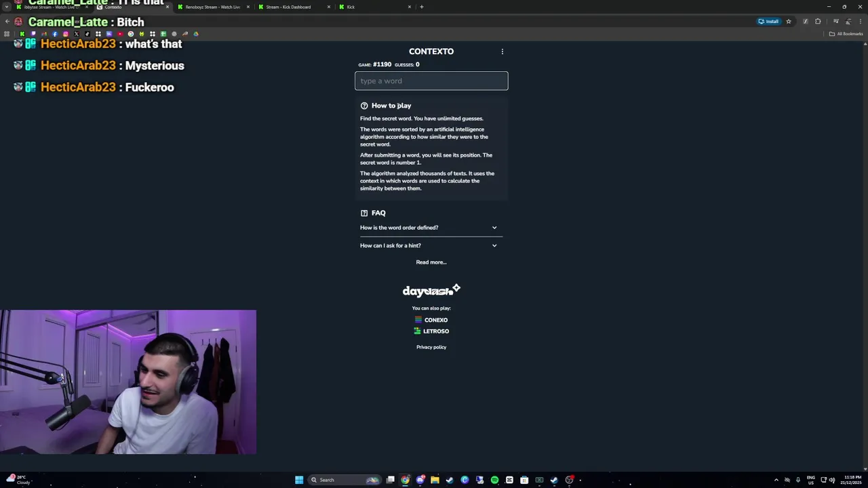Screen dimensions: 868x488
Task: Open the clock showing 11:18 PM
Action: [852, 480]
